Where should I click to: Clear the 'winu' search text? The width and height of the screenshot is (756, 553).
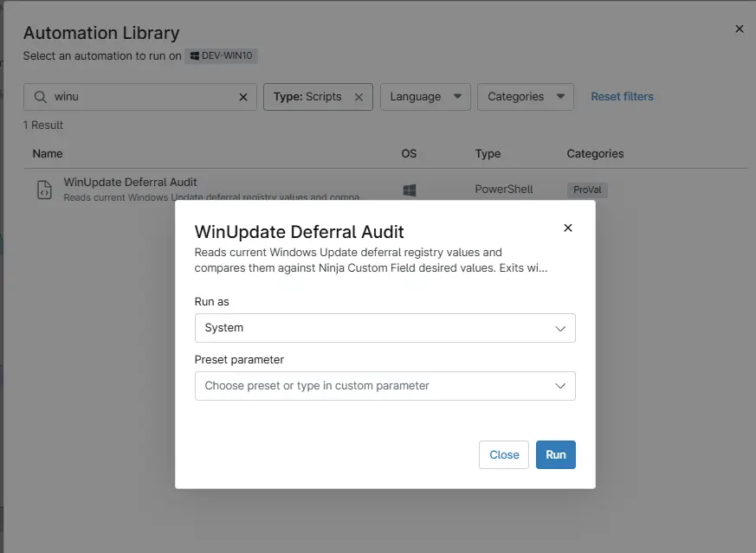point(243,97)
